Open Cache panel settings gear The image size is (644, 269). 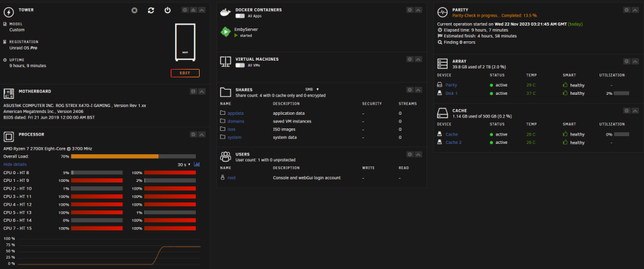(627, 111)
